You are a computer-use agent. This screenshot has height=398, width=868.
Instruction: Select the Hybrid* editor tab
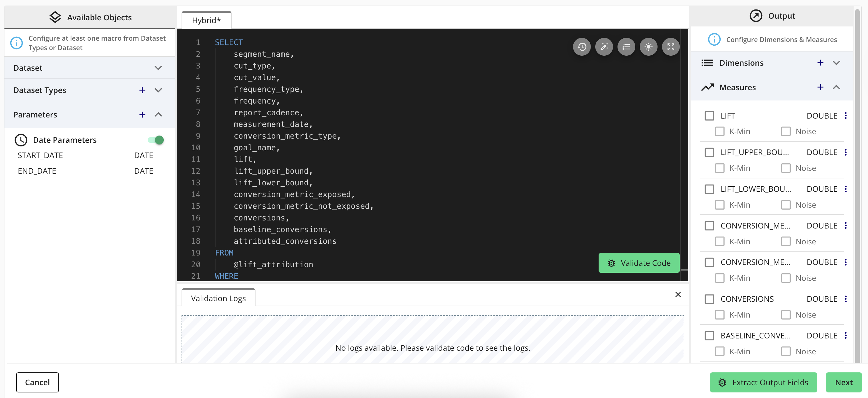point(206,20)
